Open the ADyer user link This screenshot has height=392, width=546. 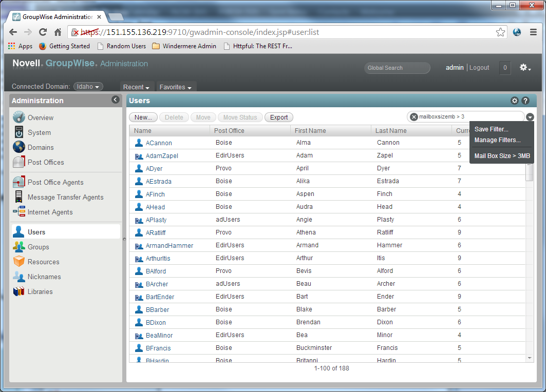coord(154,169)
